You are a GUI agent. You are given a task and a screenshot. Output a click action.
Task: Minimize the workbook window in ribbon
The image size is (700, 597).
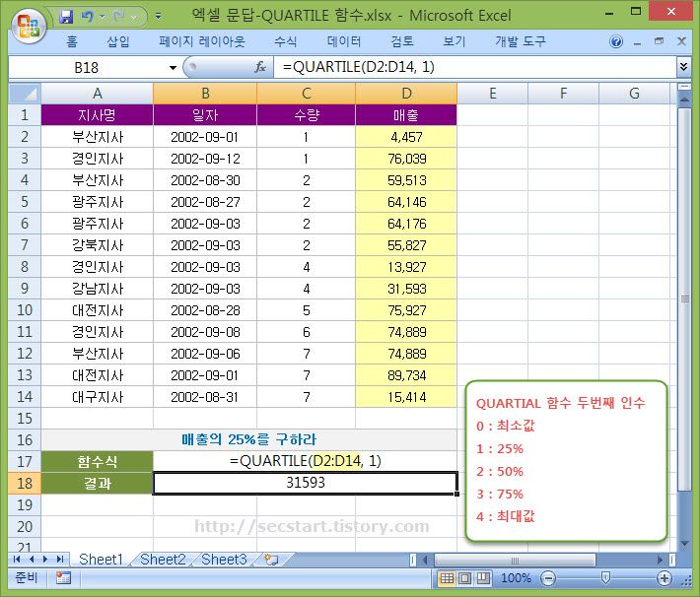[638, 42]
